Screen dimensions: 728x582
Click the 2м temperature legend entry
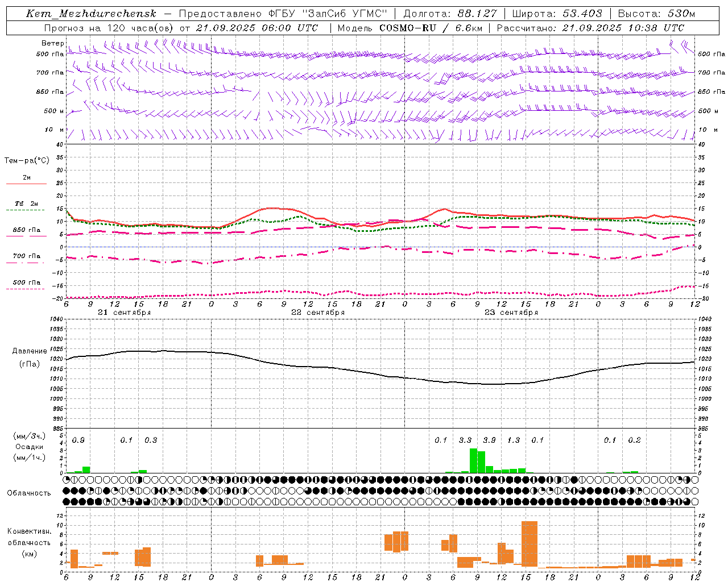point(26,177)
